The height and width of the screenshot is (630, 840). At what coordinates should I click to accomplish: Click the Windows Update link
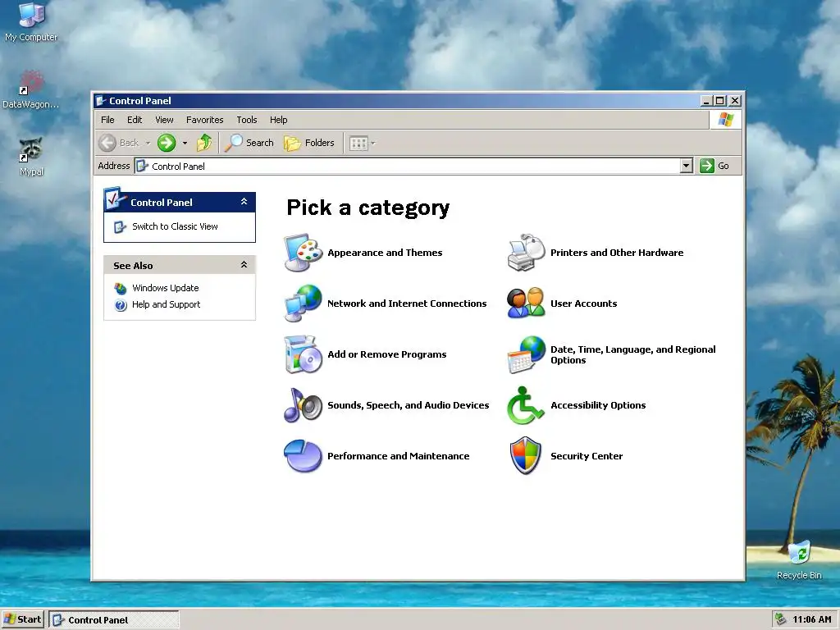pos(166,288)
